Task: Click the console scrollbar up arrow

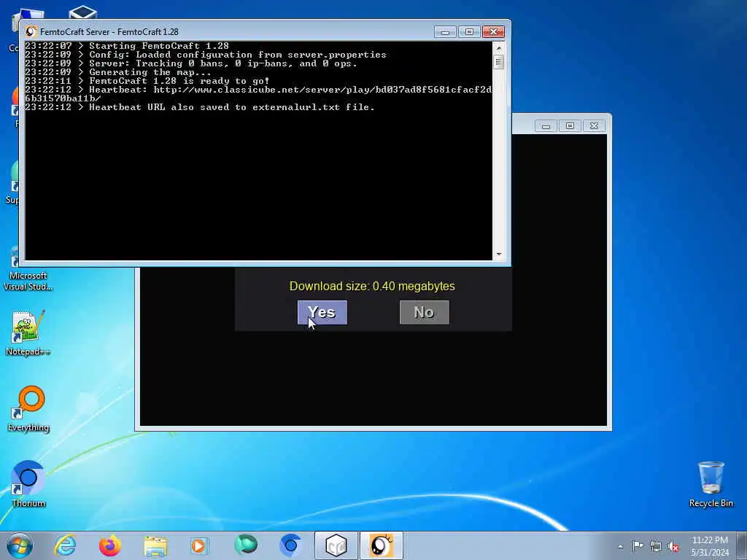Action: pos(499,48)
